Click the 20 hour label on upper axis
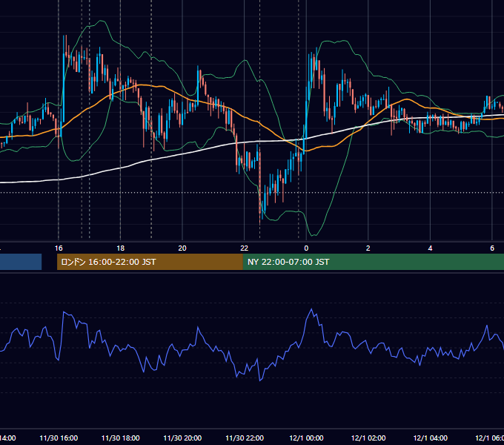The height and width of the screenshot is (445, 504). (x=182, y=248)
